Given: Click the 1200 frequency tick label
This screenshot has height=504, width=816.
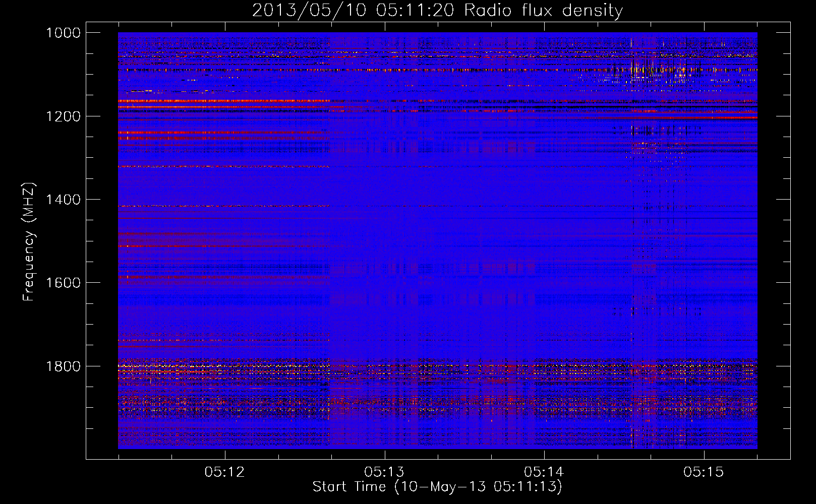Looking at the screenshot, I should [63, 116].
